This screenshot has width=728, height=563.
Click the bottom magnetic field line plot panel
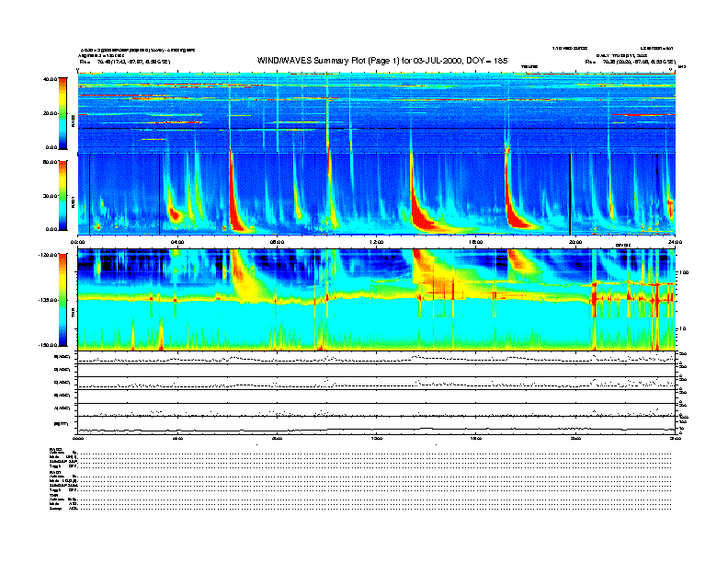pos(377,426)
